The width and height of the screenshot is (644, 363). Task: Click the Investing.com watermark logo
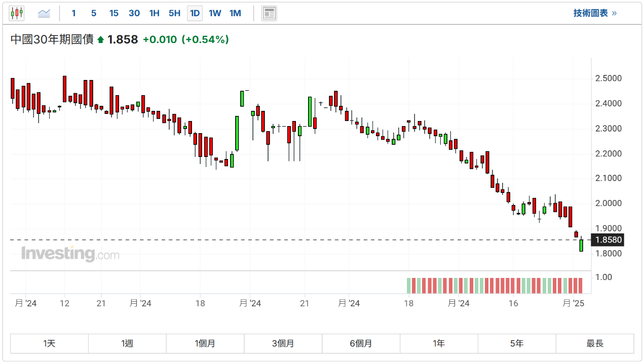click(x=70, y=253)
